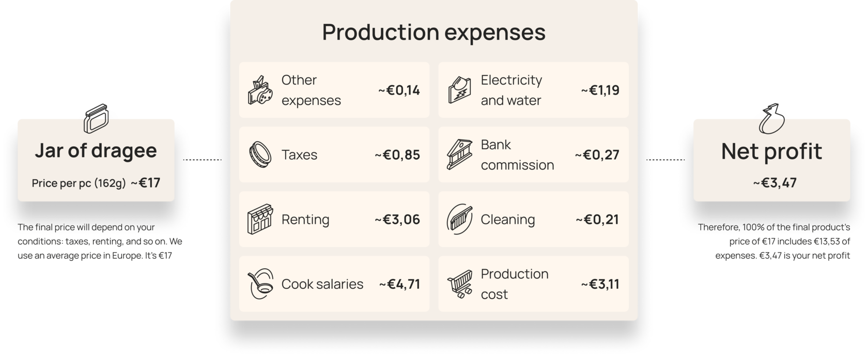
Task: Click the Cook salaries amount ~€4,71
Action: click(x=399, y=284)
